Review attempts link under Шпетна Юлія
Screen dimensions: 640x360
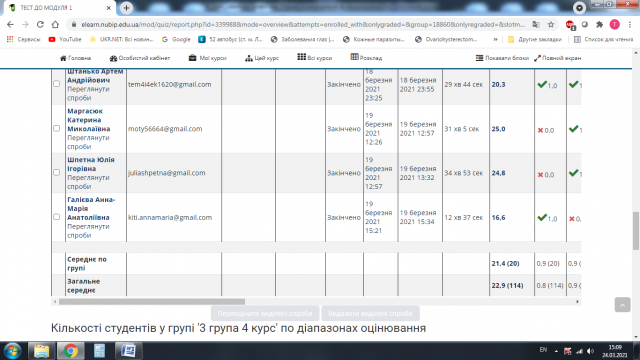(x=88, y=182)
